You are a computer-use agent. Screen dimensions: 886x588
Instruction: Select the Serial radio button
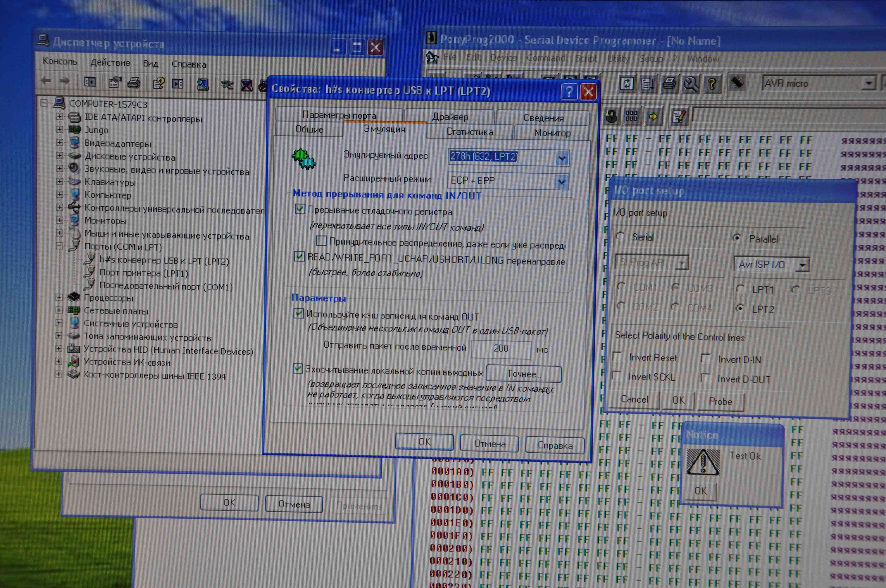click(x=621, y=236)
